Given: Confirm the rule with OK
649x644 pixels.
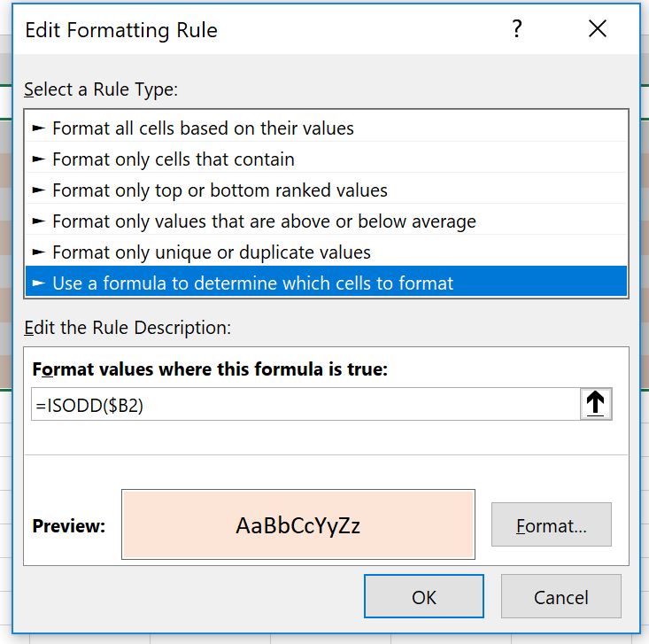Looking at the screenshot, I should click(424, 597).
